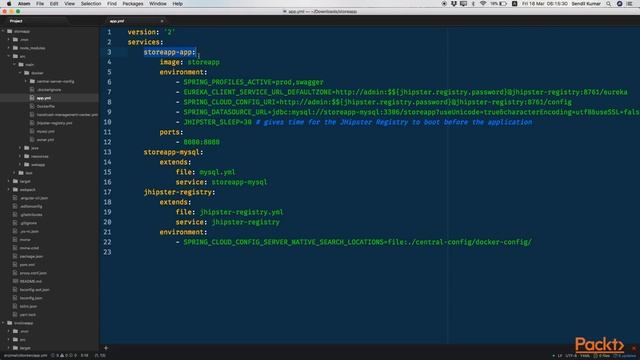
Task: Open the Edit menu
Action: tap(54, 4)
